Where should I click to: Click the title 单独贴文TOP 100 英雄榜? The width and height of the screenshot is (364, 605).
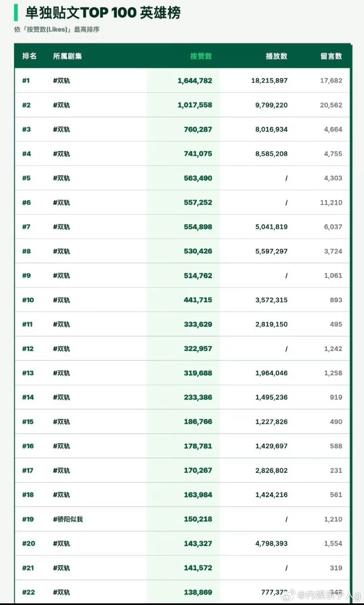(103, 13)
